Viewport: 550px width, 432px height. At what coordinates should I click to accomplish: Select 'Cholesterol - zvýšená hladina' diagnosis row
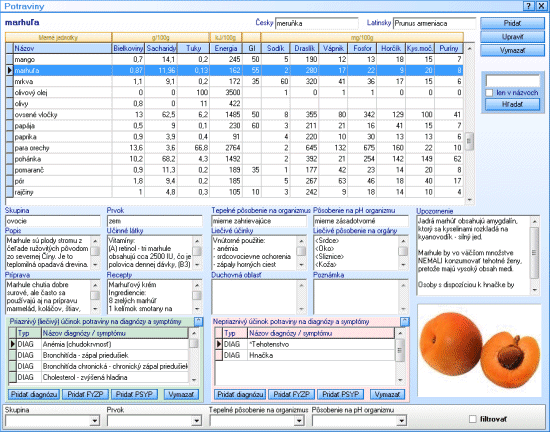pyautogui.click(x=99, y=377)
